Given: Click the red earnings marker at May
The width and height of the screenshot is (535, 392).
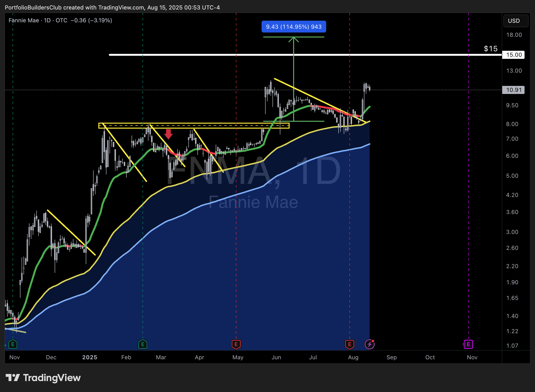Looking at the screenshot, I should (x=236, y=345).
